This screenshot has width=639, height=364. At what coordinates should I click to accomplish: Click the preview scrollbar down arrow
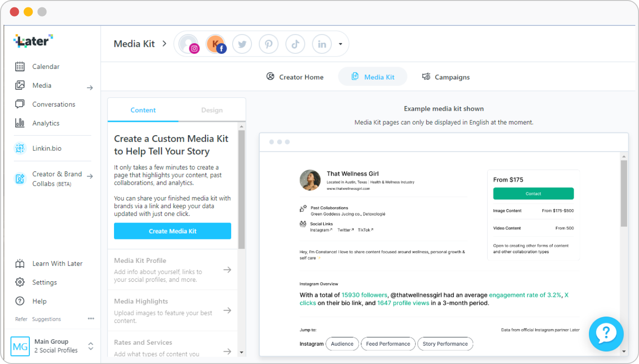(x=624, y=352)
